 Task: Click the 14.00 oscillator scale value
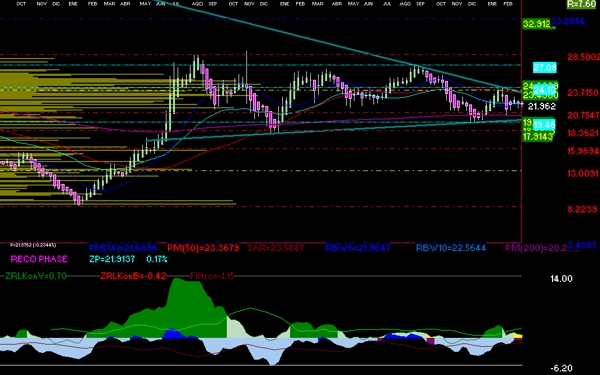[x=561, y=279]
